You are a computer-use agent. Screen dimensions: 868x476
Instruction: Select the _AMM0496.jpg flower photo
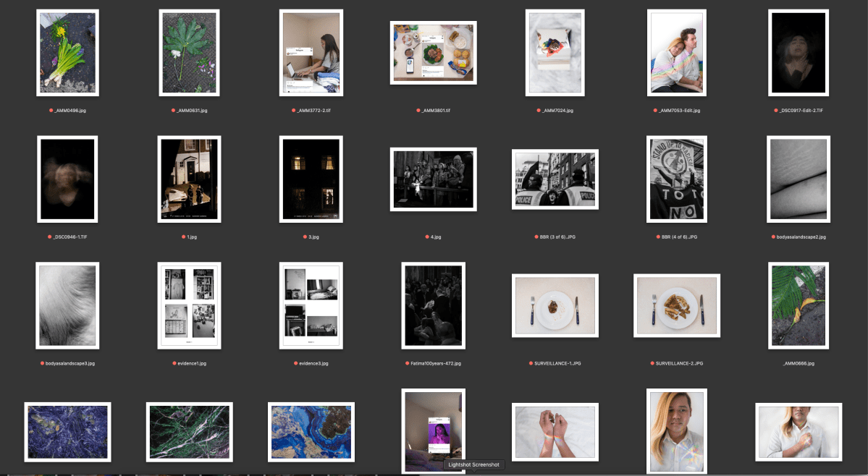(67, 53)
